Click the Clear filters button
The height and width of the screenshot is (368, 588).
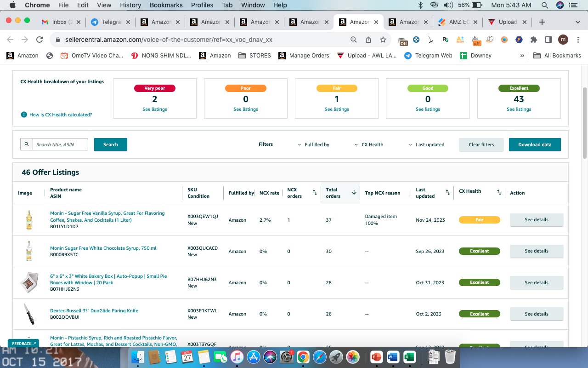click(481, 144)
